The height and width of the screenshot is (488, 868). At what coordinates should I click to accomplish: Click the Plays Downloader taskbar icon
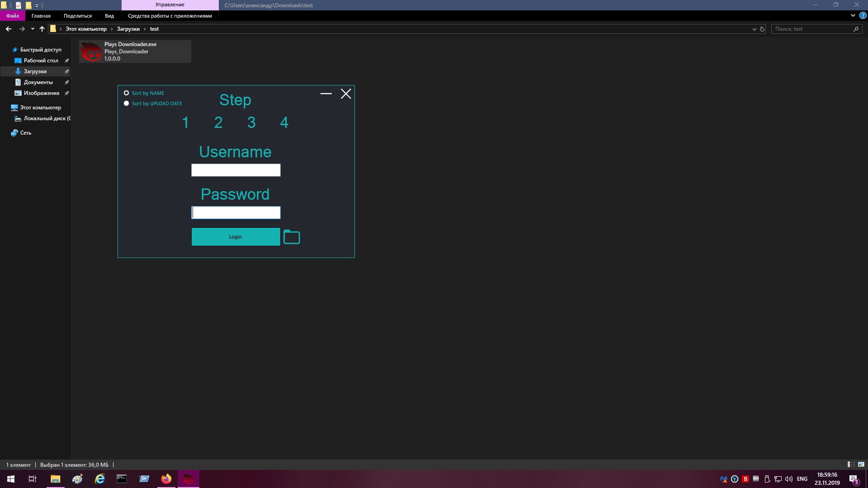pyautogui.click(x=189, y=479)
